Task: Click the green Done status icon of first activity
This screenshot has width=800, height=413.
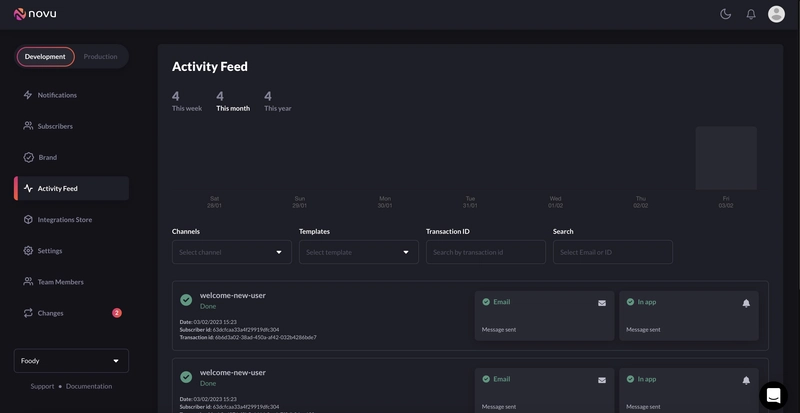Action: (186, 300)
